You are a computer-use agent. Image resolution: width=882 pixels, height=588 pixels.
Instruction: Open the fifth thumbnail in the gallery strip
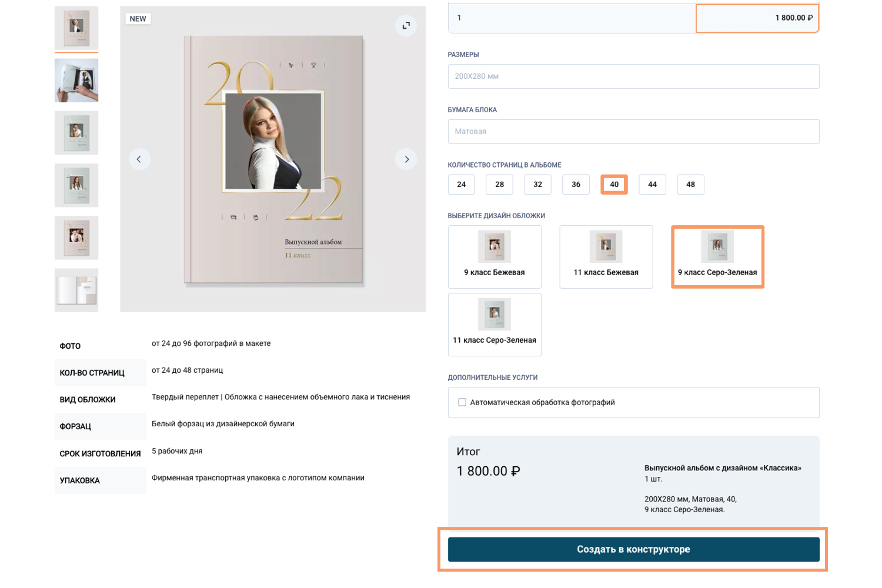coord(76,238)
